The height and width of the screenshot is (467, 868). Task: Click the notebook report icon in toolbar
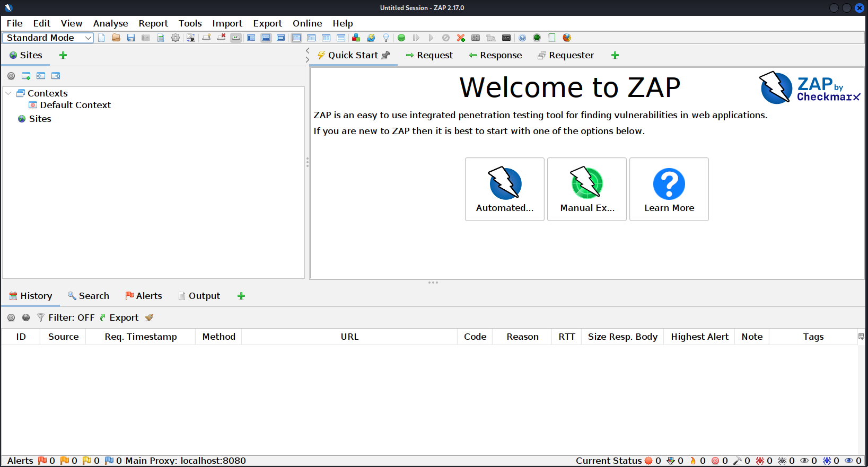(552, 38)
